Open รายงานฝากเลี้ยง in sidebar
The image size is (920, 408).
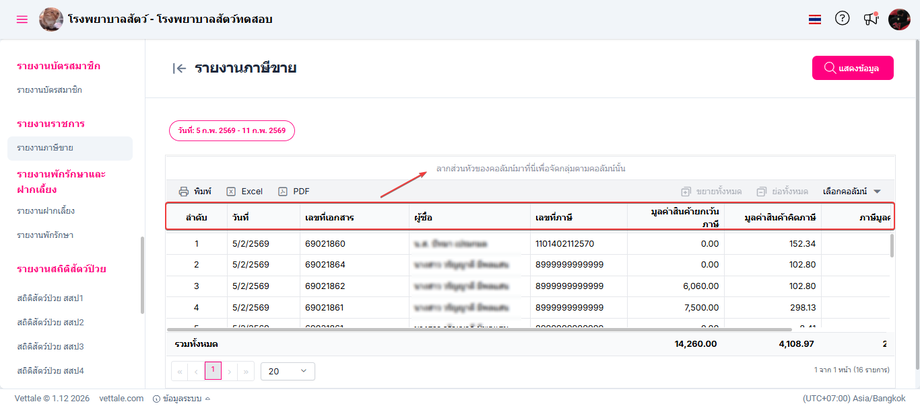[46, 211]
